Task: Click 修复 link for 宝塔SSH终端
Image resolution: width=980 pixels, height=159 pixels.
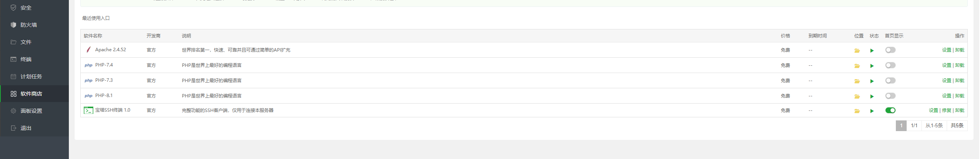Action: (946, 110)
